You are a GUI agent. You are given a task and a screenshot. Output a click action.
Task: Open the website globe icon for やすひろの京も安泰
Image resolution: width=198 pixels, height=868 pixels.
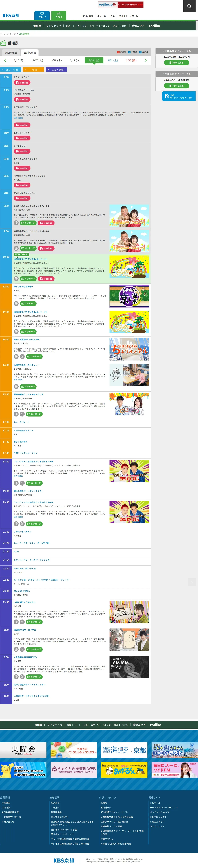[16, 304]
